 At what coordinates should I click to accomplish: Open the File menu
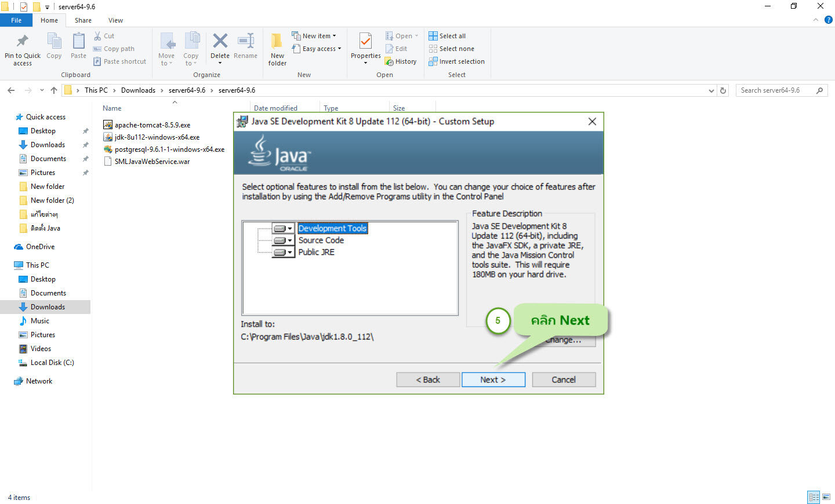coord(16,20)
